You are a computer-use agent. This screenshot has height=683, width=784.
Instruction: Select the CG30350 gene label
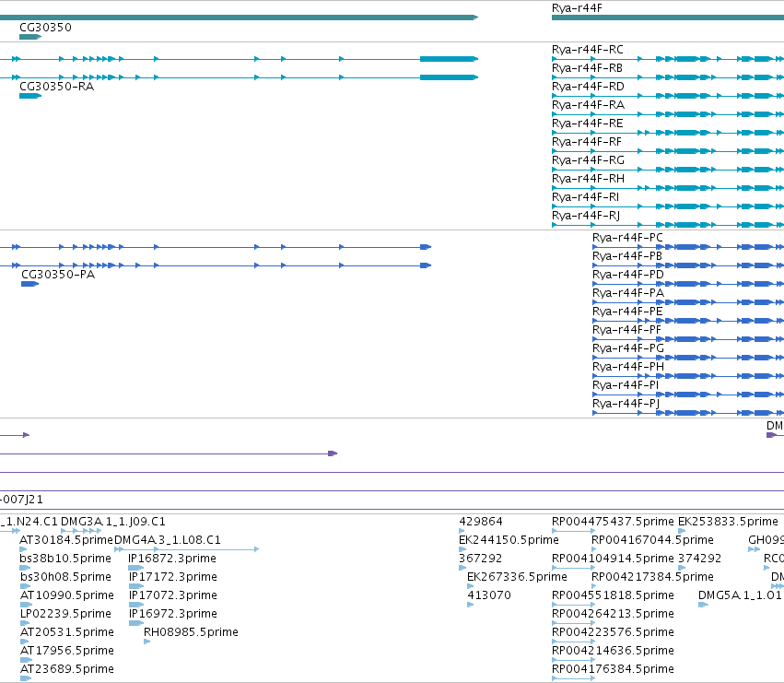(x=45, y=28)
